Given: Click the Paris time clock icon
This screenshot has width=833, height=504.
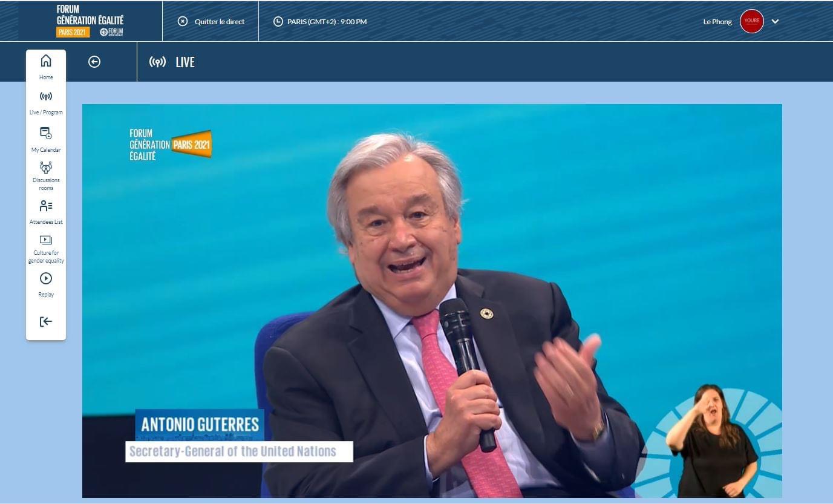Looking at the screenshot, I should [x=278, y=21].
